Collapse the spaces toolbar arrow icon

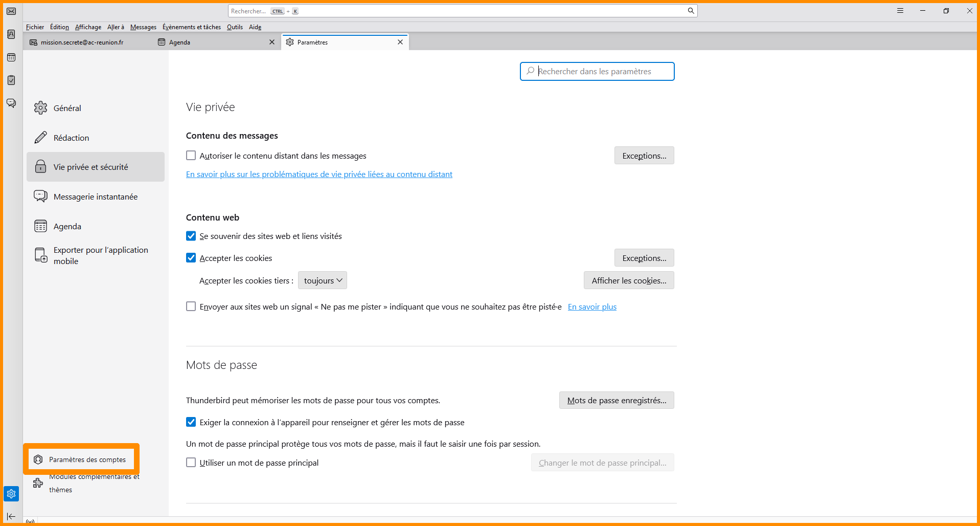click(x=11, y=517)
